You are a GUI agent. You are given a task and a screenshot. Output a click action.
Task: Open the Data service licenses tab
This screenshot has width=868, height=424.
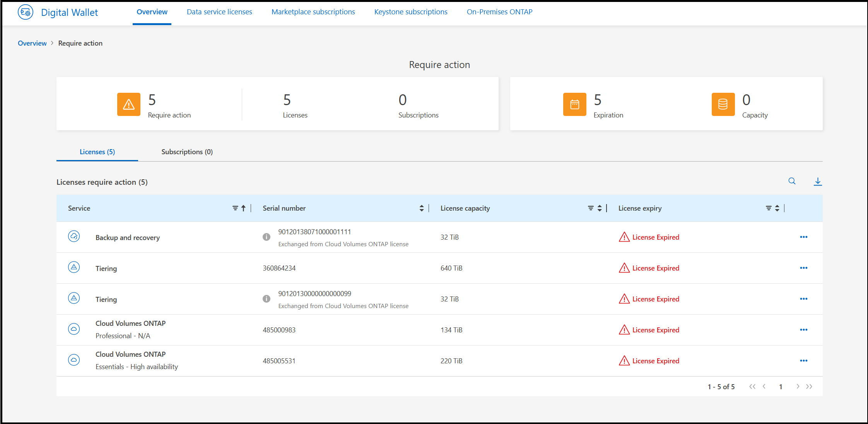click(219, 12)
